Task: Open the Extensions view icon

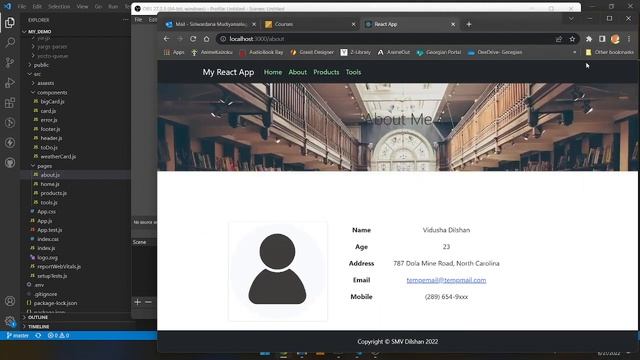Action: click(10, 102)
